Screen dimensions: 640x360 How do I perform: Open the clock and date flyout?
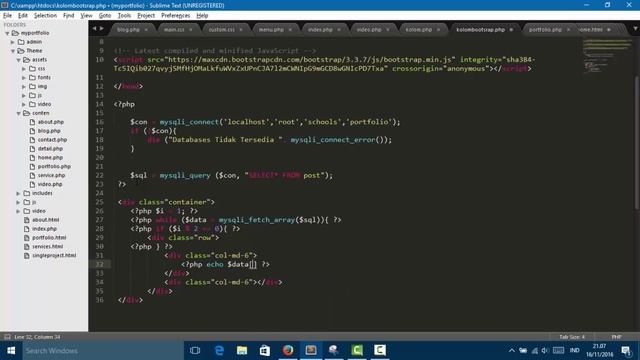point(600,351)
